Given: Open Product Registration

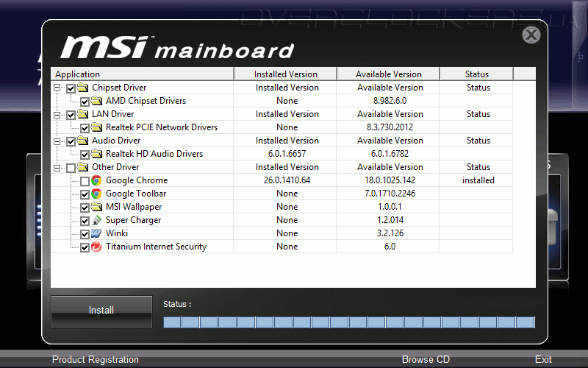Looking at the screenshot, I should tap(96, 359).
